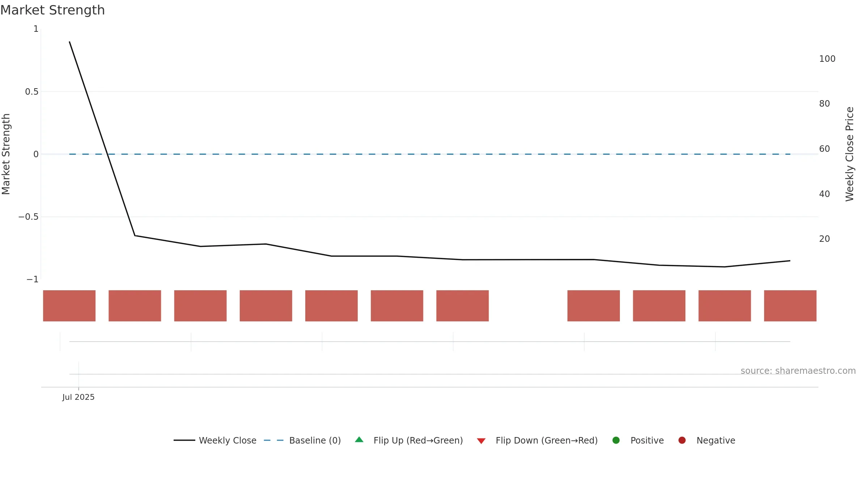Click the green Flip Up triangle icon
Screen dimensions: 868x488
coord(359,440)
